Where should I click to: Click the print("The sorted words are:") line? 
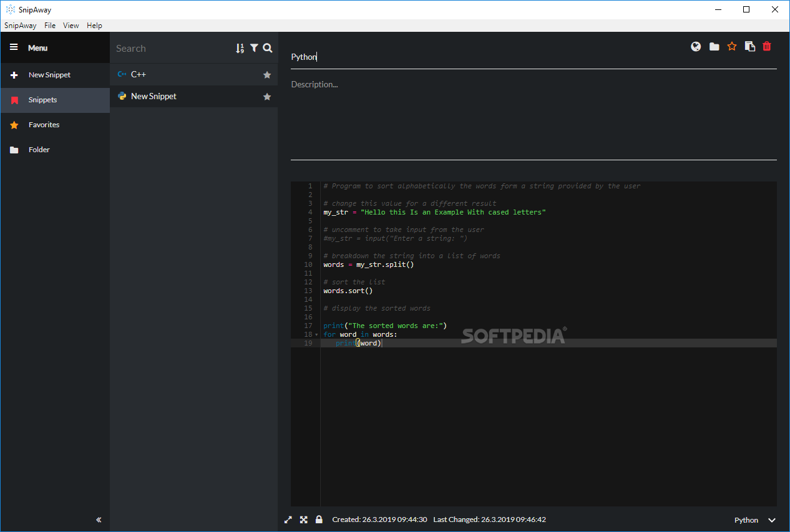coord(385,326)
